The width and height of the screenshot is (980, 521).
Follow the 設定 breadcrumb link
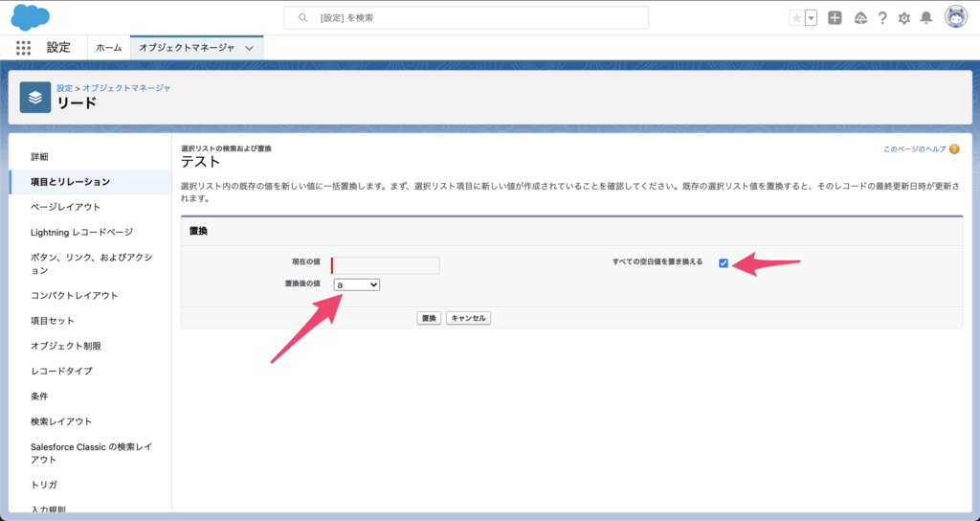(x=64, y=88)
